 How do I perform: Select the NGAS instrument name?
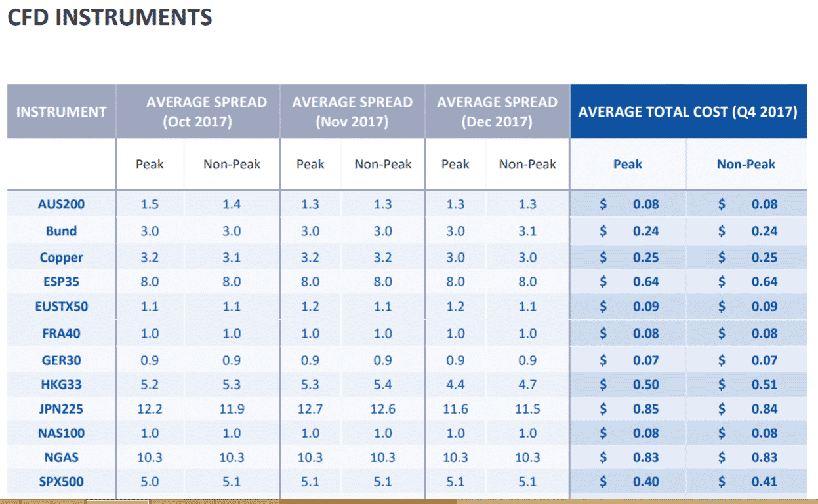(61, 457)
